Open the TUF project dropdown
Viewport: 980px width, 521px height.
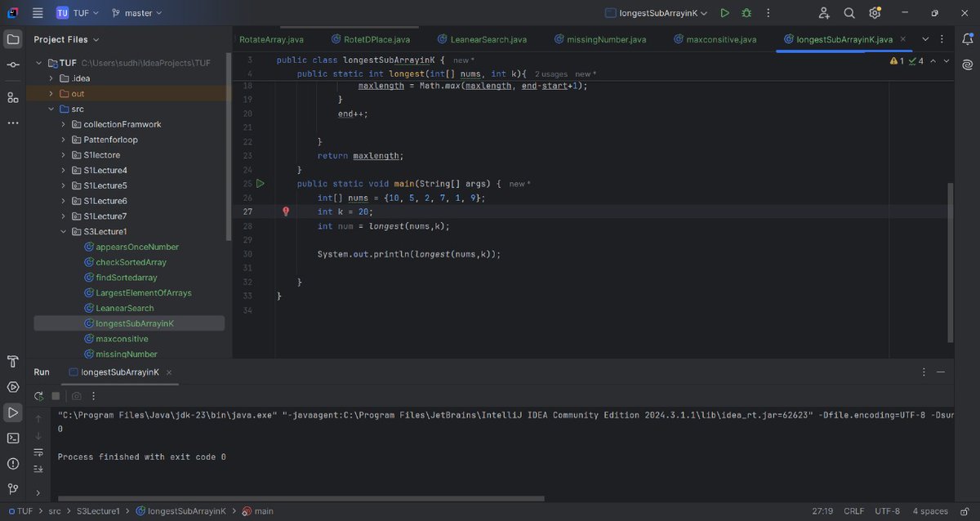(78, 13)
